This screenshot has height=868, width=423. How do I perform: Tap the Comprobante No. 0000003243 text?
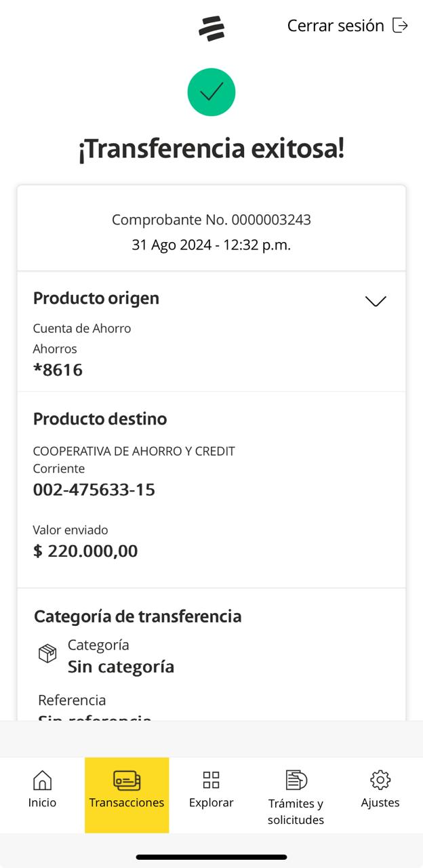tap(211, 220)
